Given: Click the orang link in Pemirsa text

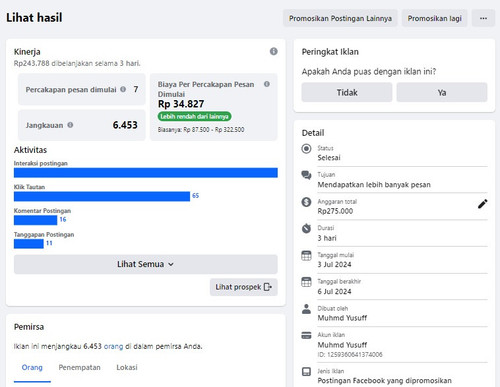Looking at the screenshot, I should (113, 346).
